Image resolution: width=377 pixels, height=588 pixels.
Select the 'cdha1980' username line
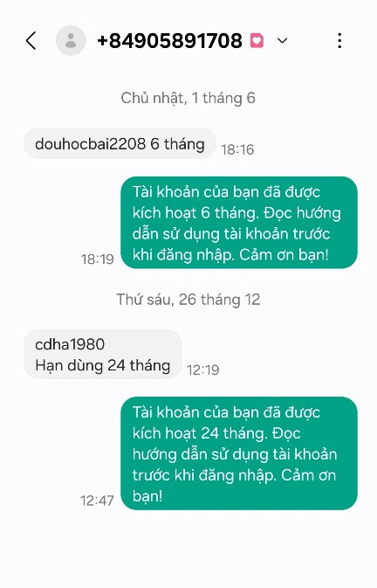click(70, 344)
